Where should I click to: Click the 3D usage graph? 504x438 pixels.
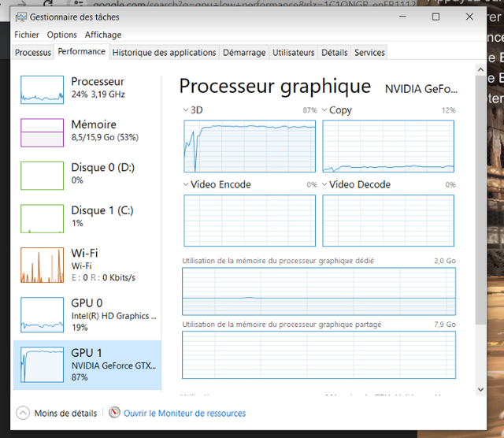pos(250,147)
